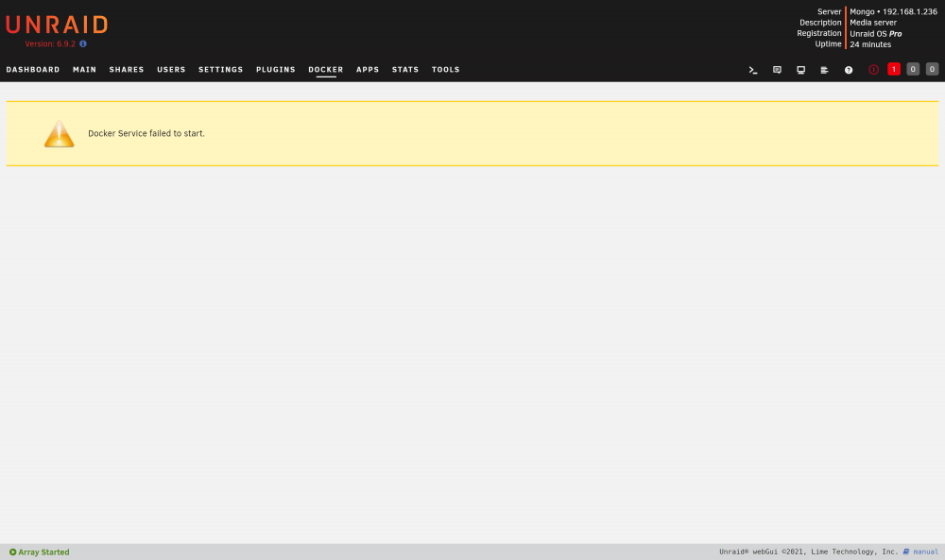
Task: Open the Tools tab
Action: click(446, 70)
